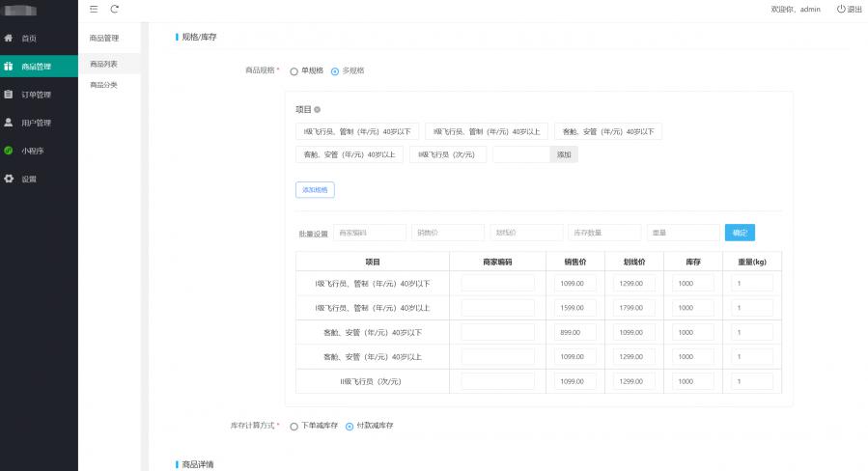Click the 设置 gear icon

click(x=9, y=179)
